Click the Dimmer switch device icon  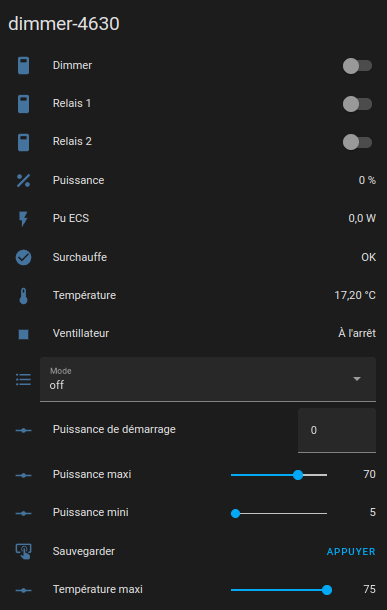23,65
